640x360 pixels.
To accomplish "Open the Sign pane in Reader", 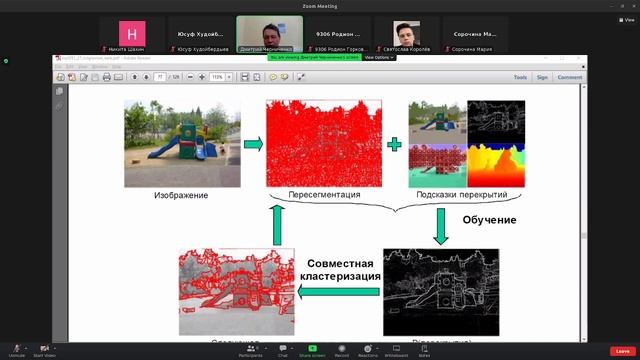I will (x=542, y=77).
